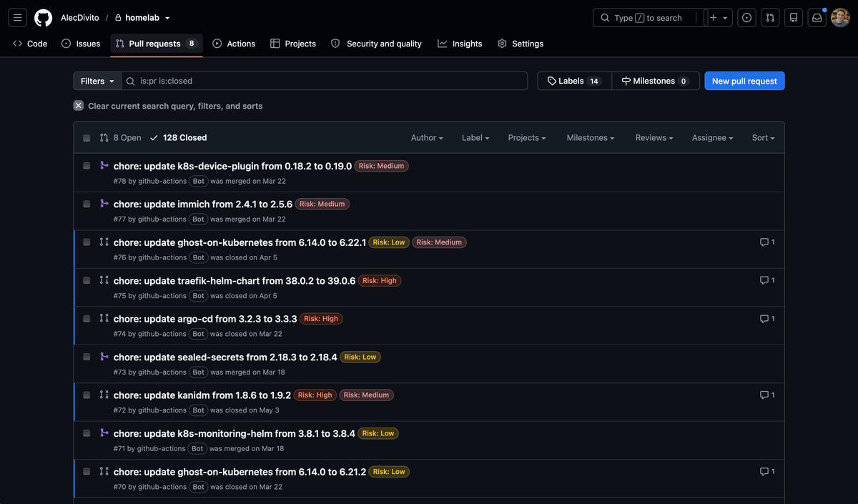The height and width of the screenshot is (504, 858).
Task: Switch to the Projects tab
Action: tap(293, 44)
